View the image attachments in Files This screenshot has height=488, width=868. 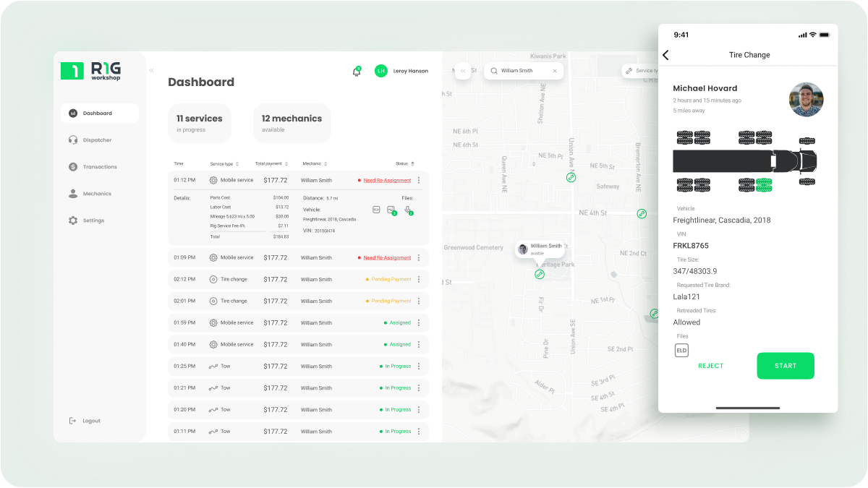tap(391, 210)
